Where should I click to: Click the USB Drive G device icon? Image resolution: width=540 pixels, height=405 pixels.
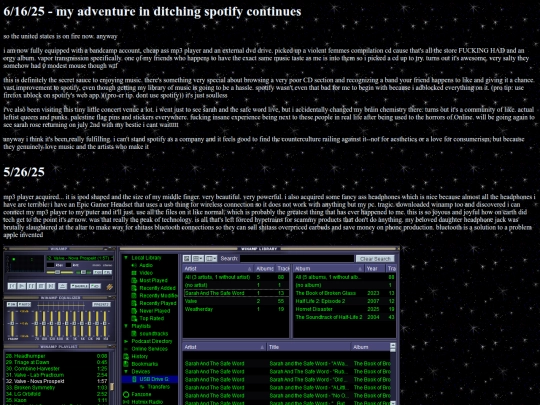134,379
